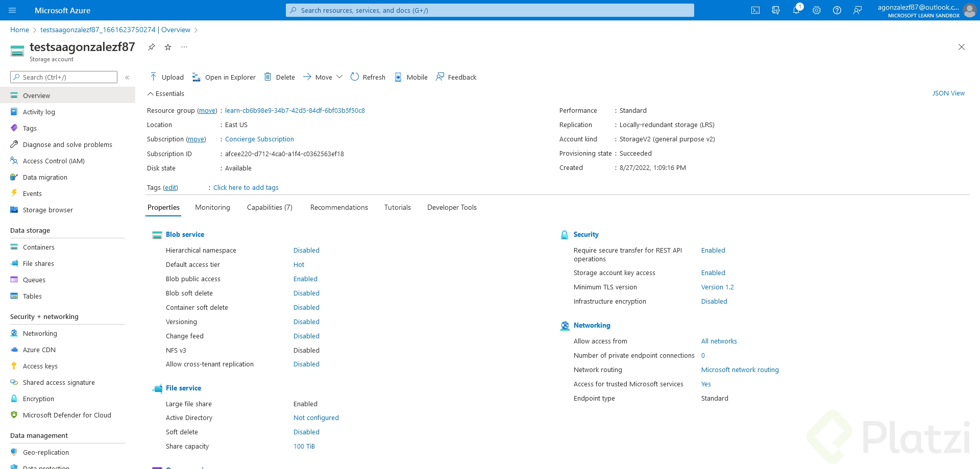Viewport: 980px width, 469px height.
Task: Click Microsoft network routing link
Action: pos(740,370)
